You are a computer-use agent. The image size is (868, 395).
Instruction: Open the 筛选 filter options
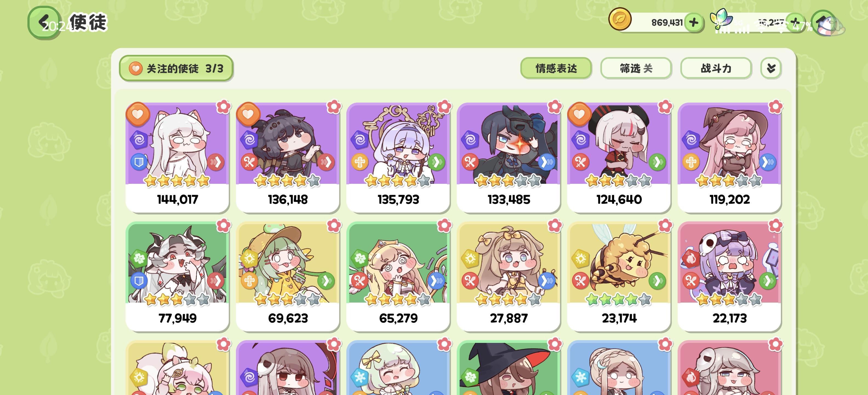click(x=636, y=69)
